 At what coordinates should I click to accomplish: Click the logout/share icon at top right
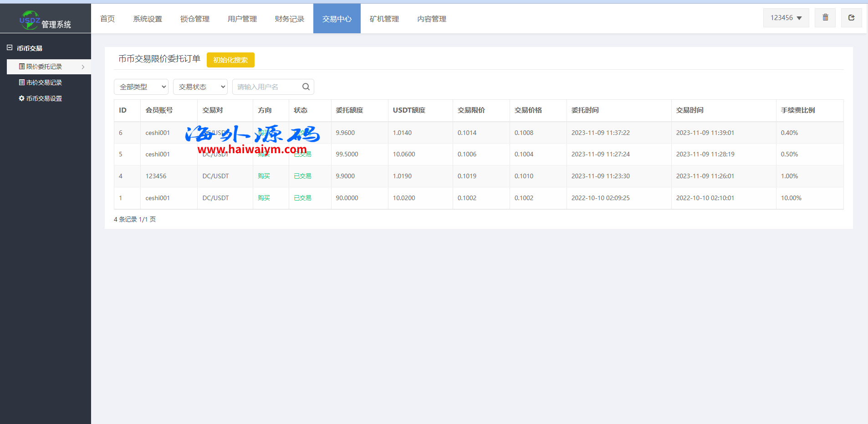pyautogui.click(x=851, y=18)
